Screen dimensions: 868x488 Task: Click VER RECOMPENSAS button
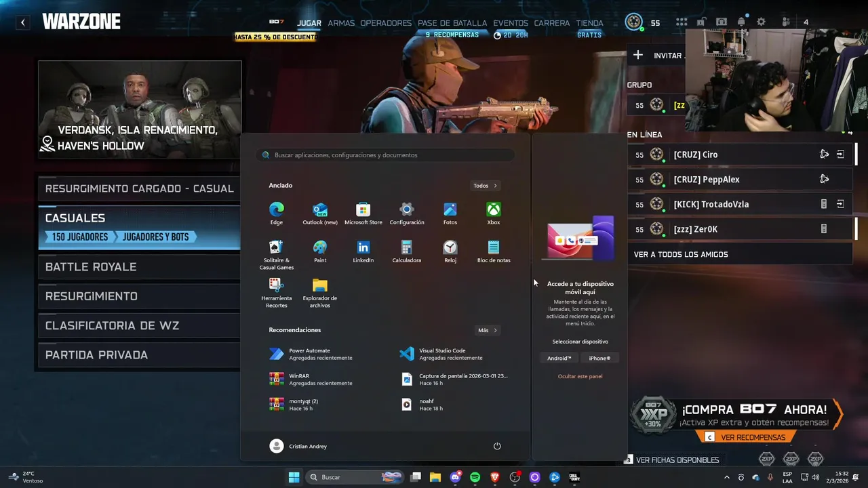click(x=746, y=437)
